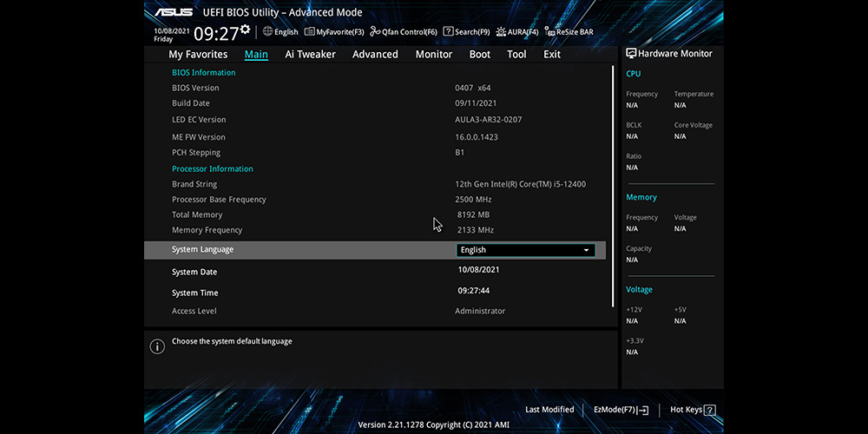
Task: Click the Version 2.21.1278 copyright text
Action: coord(433,425)
